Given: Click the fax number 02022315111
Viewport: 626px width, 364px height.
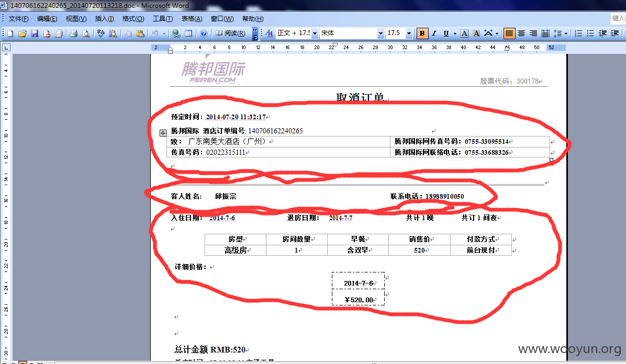Looking at the screenshot, I should [x=226, y=153].
